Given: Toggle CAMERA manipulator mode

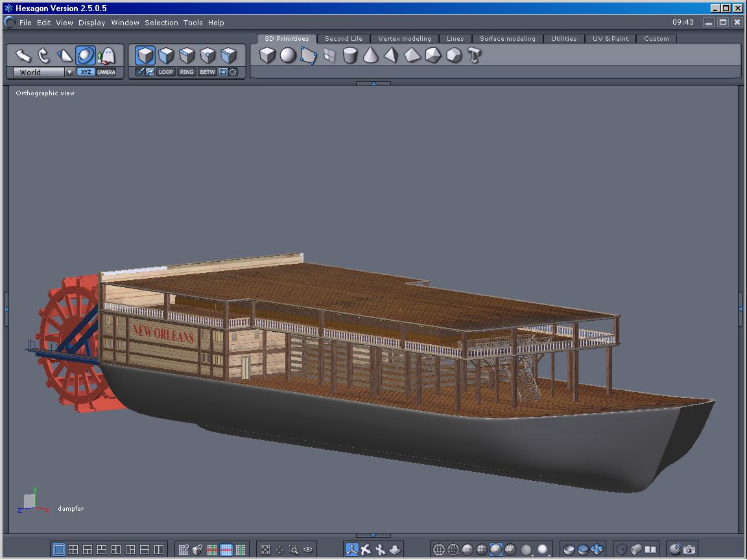Looking at the screenshot, I should 106,72.
